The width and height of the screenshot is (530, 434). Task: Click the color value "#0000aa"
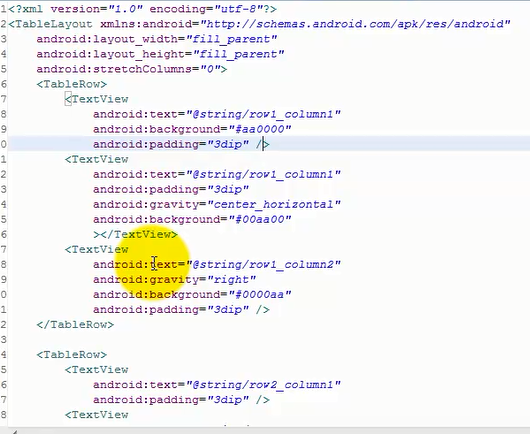(260, 294)
